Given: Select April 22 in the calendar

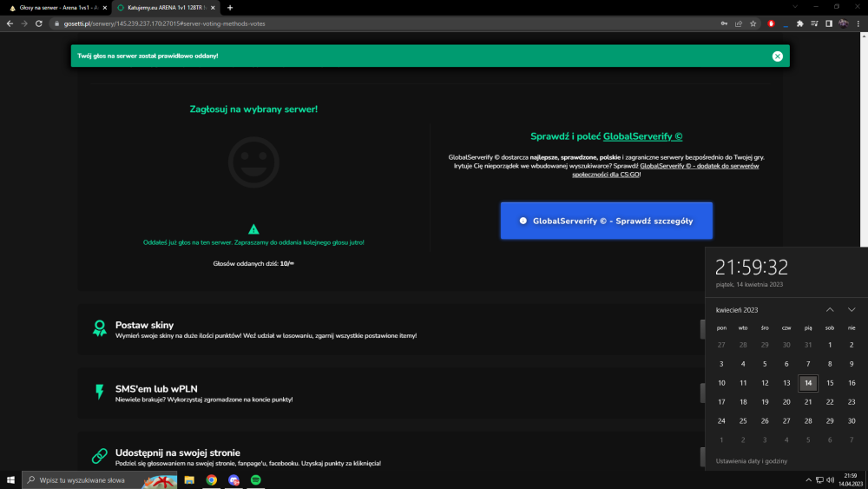Looking at the screenshot, I should (830, 402).
